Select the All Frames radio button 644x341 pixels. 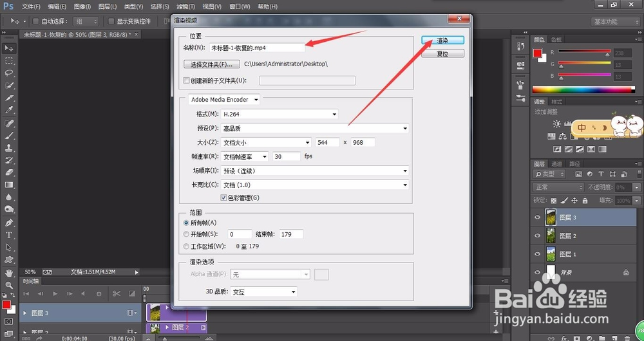[187, 223]
